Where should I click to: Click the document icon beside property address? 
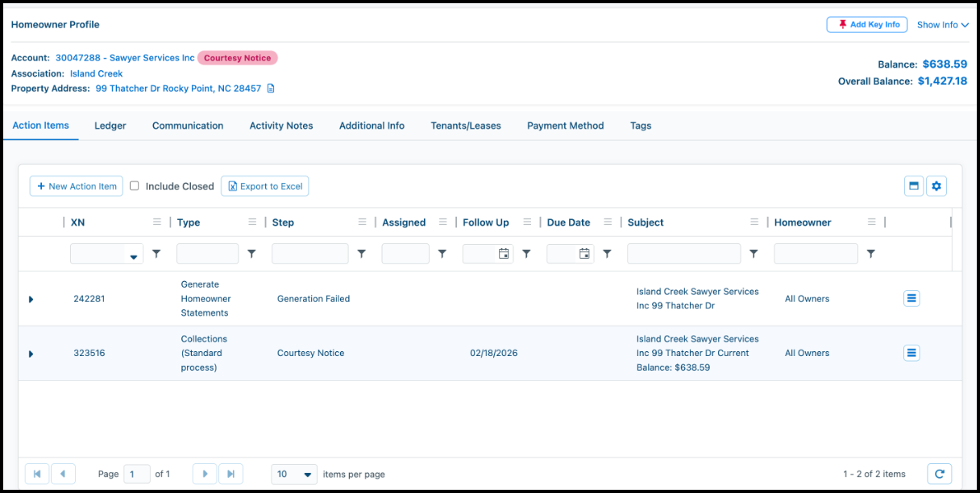(x=271, y=89)
